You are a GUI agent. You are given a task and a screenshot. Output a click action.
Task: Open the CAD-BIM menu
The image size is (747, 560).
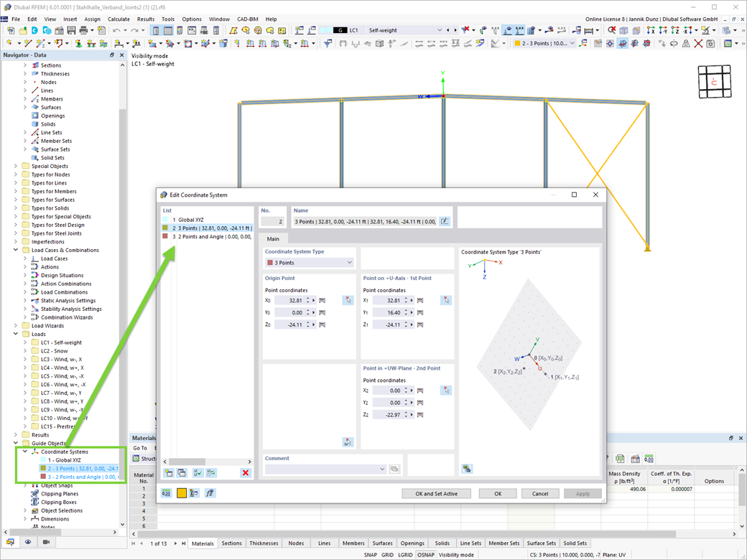pyautogui.click(x=248, y=19)
